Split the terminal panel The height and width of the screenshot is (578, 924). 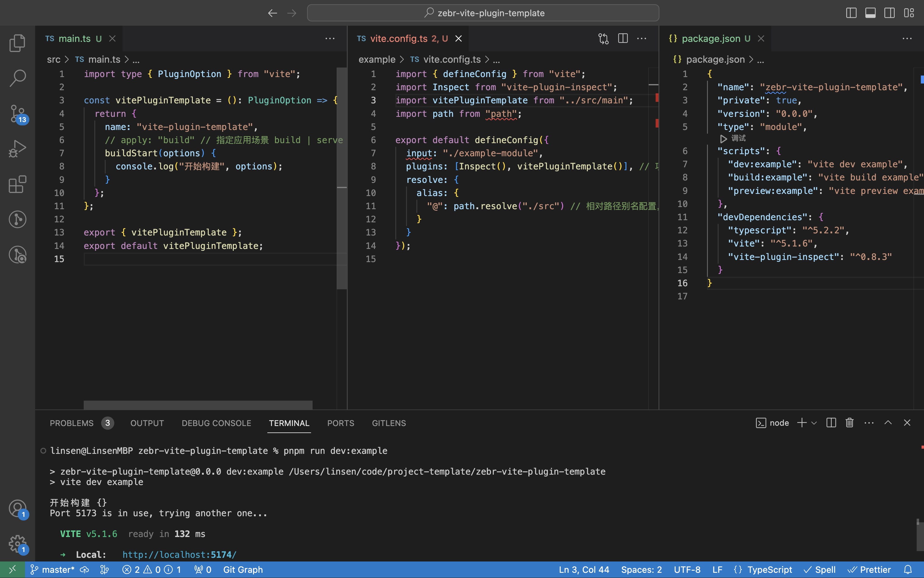[831, 423]
